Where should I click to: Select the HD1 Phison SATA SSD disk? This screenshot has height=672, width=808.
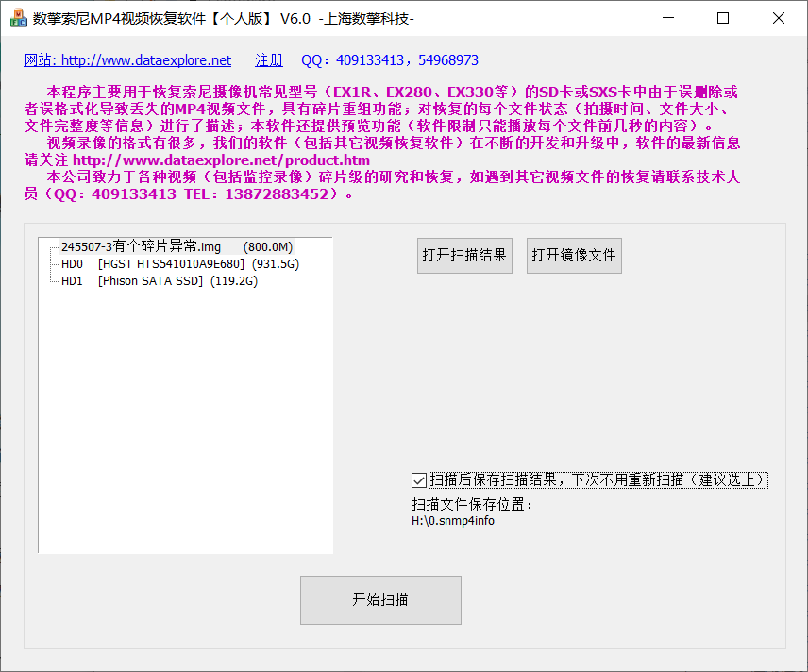160,281
